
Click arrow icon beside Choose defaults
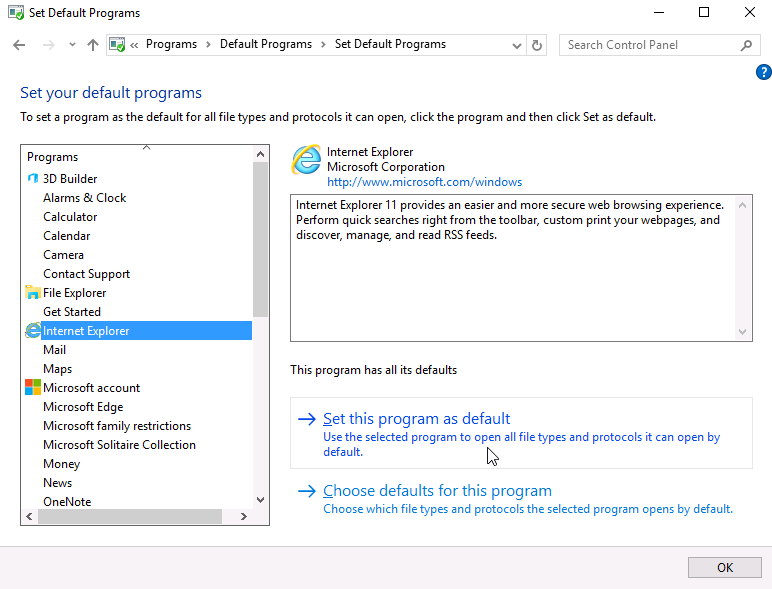coord(307,491)
